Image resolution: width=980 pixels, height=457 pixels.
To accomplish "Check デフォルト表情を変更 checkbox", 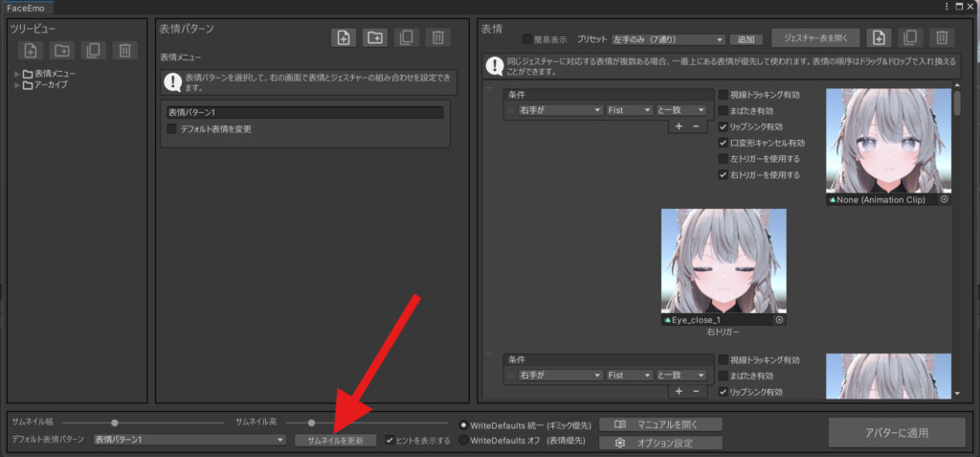I will pos(171,129).
